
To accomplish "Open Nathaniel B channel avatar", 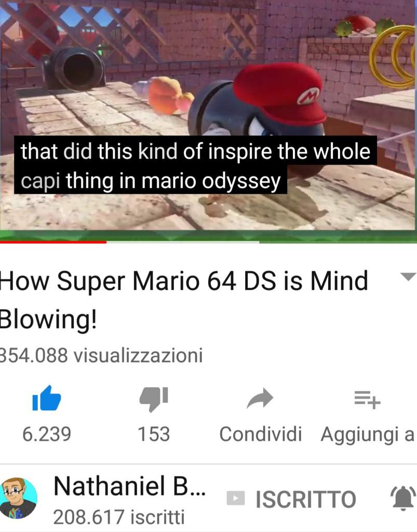I will [19, 498].
